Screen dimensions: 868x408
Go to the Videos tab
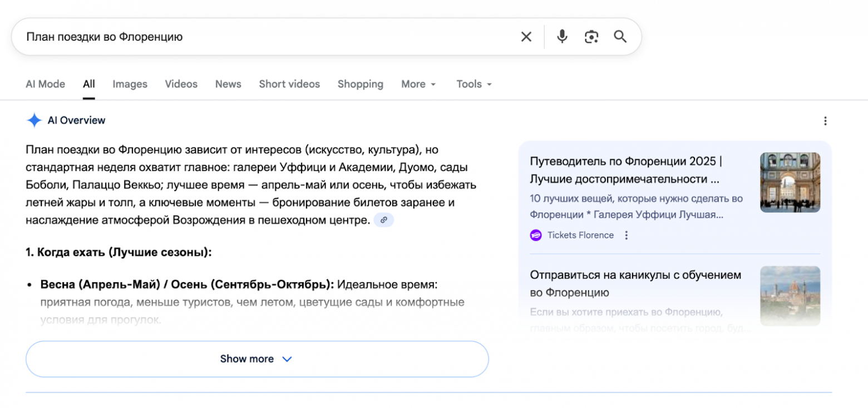[181, 84]
